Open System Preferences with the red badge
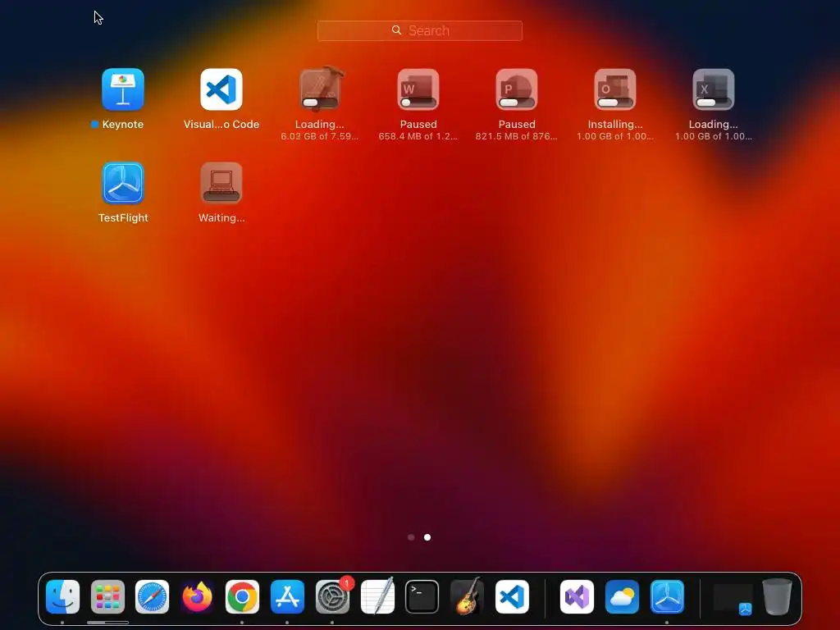840x630 pixels. 332,597
